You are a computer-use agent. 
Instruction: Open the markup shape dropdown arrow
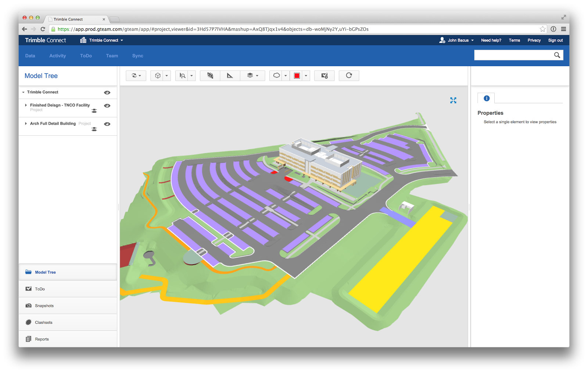coord(286,76)
